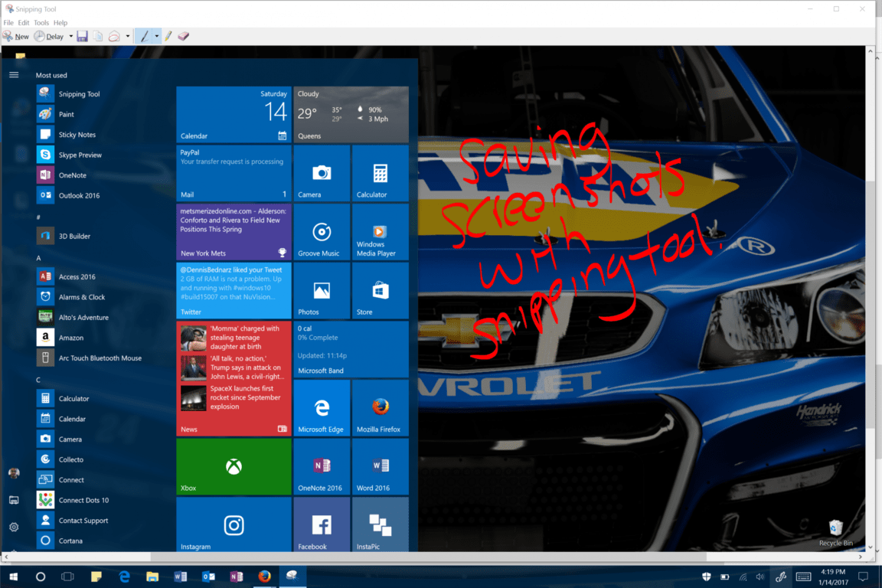Viewport: 882px width, 588px height.
Task: Open Cortana circle on the taskbar
Action: tap(41, 577)
